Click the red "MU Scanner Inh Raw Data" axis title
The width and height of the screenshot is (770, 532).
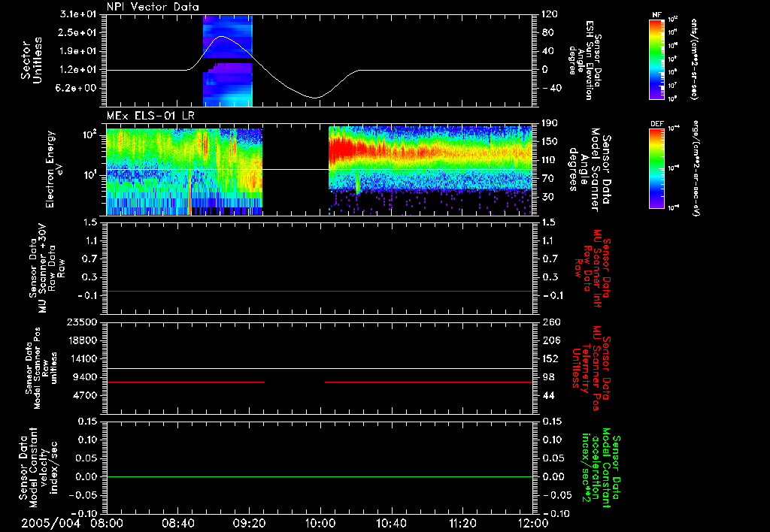pos(593,268)
